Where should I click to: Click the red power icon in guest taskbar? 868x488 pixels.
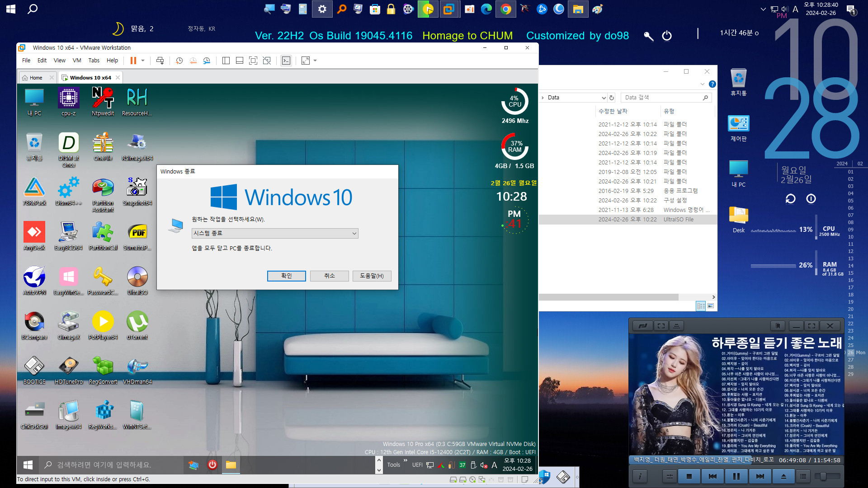[x=212, y=465]
